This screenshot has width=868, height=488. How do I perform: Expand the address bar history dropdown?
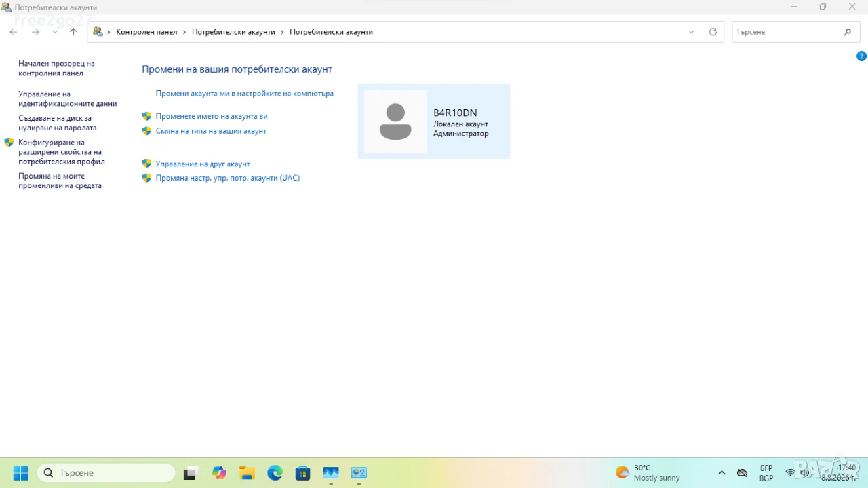pos(691,32)
